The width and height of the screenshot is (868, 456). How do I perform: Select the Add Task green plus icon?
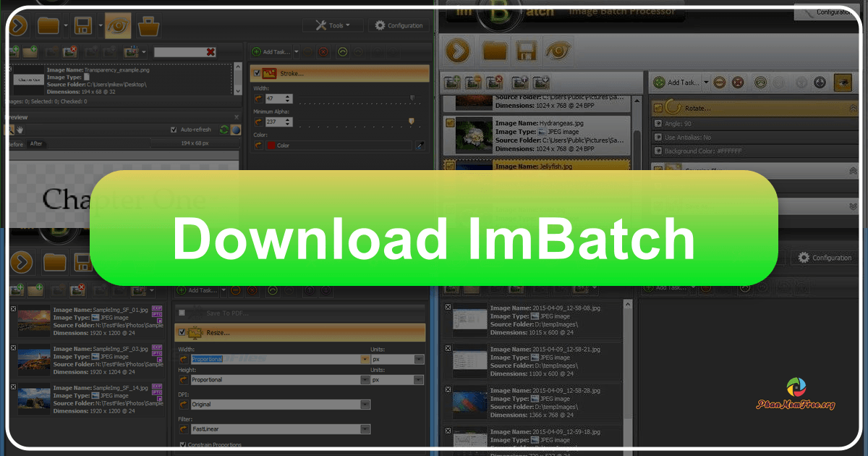point(256,51)
